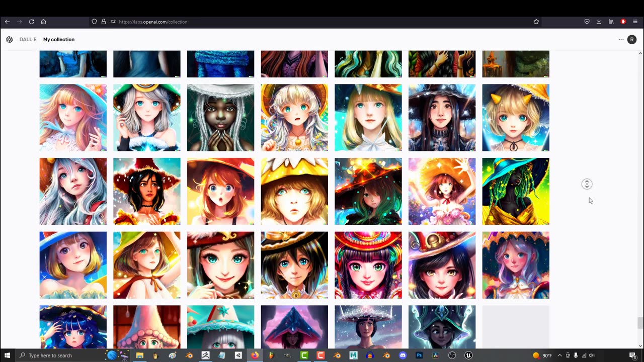Open the girl with red white-dotted witch hat image

click(147, 192)
